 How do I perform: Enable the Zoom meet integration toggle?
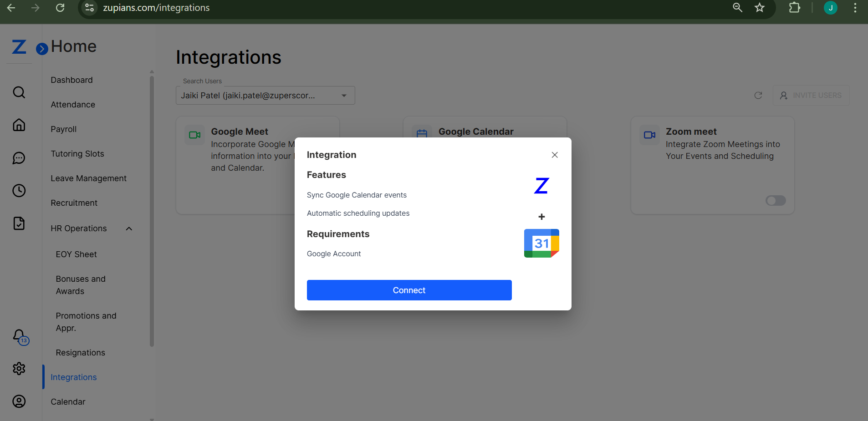(776, 200)
